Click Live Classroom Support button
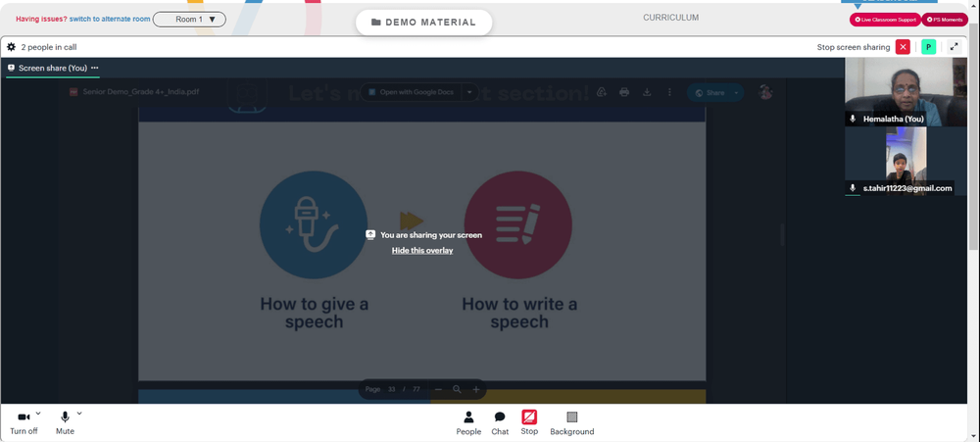 pyautogui.click(x=885, y=20)
